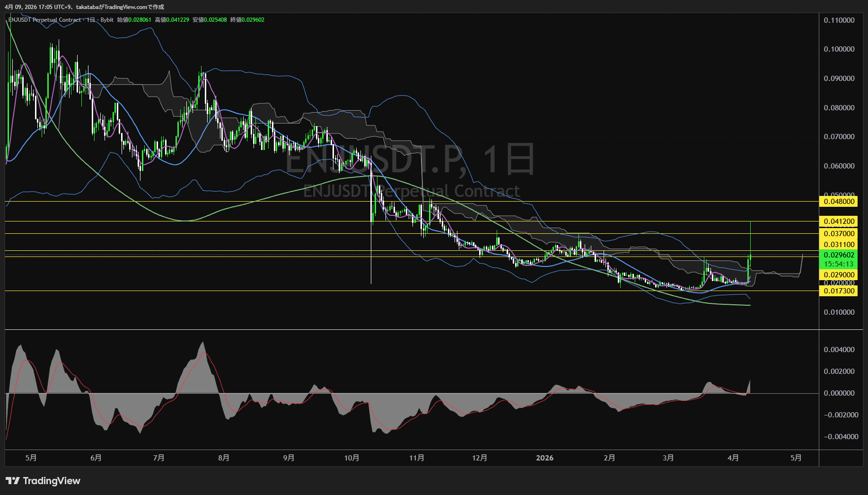This screenshot has height=495, width=868.
Task: Click the TradingView logo at bottom left
Action: click(x=43, y=481)
